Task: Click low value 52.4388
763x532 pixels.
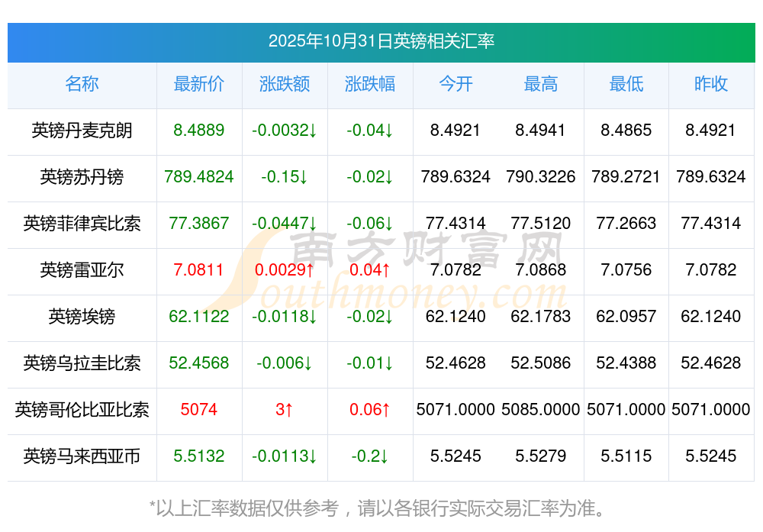Action: point(626,363)
